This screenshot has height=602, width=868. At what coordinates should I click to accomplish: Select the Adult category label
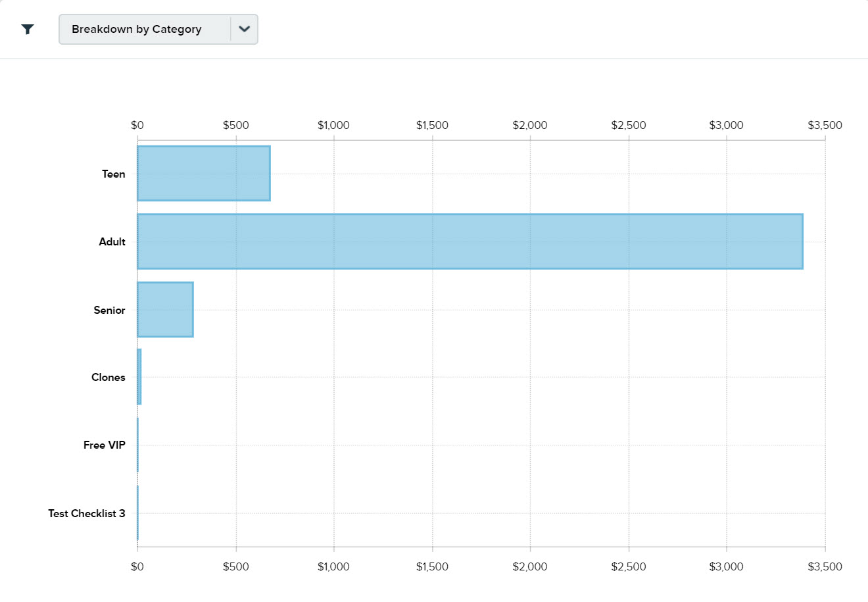tap(112, 241)
